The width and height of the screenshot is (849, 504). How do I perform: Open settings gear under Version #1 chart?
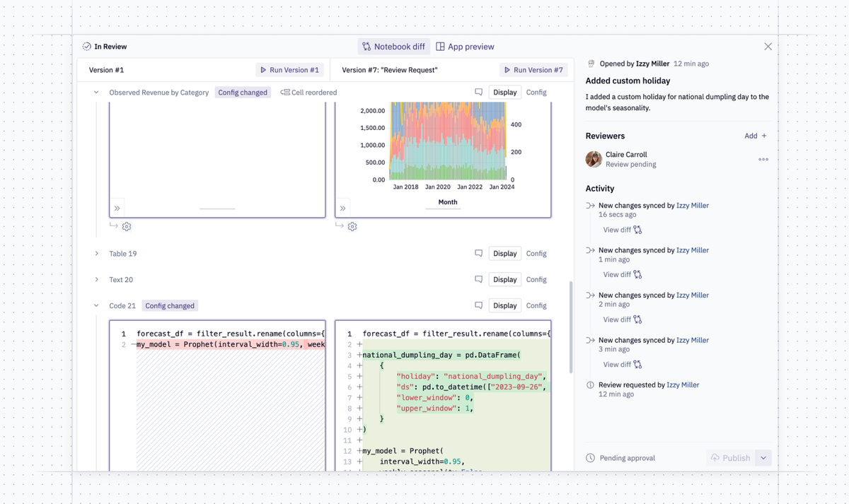tap(127, 227)
